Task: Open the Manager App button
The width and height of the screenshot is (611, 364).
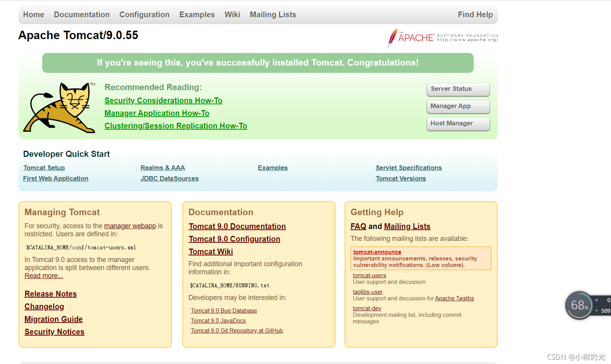Action: (x=458, y=106)
